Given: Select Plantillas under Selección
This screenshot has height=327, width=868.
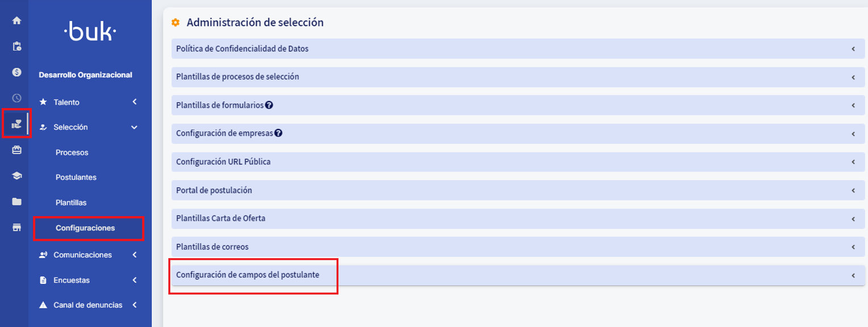Looking at the screenshot, I should (71, 202).
